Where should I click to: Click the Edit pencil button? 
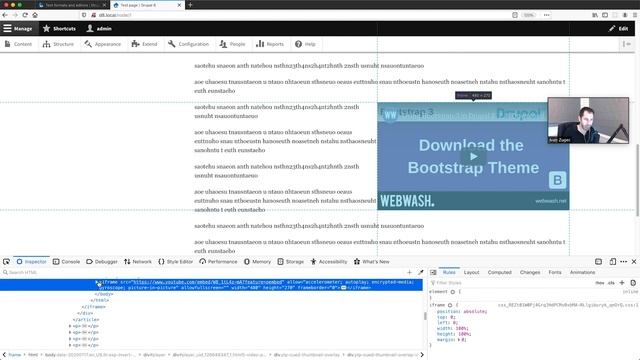point(618,29)
